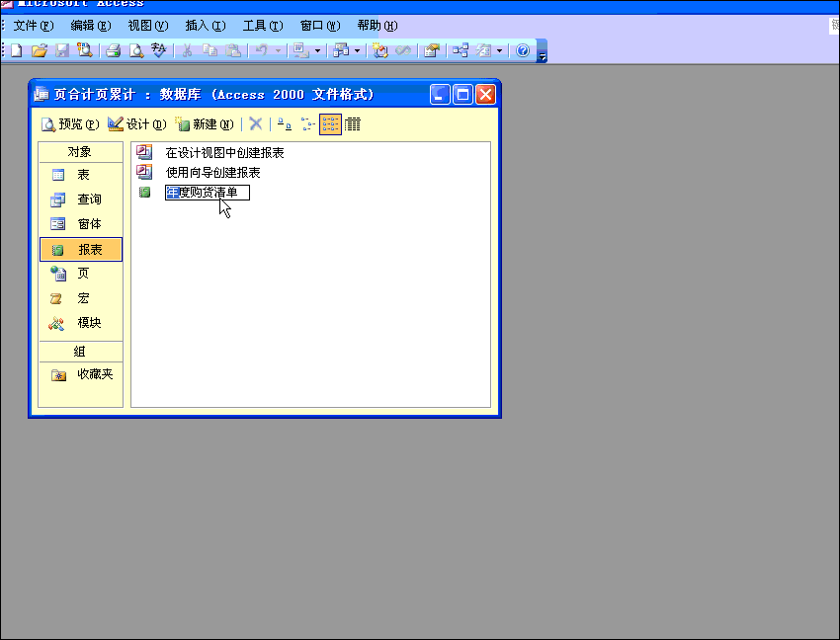Open the 编辑(E) menu

tap(91, 26)
